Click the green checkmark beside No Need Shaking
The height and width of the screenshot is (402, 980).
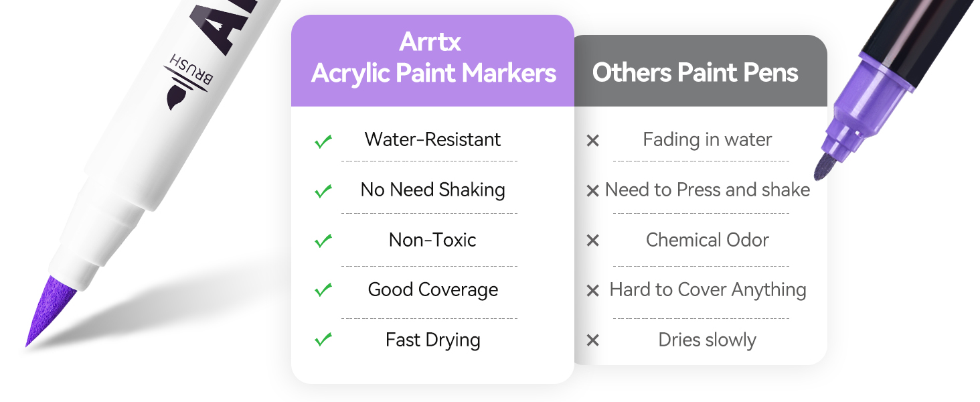point(323,191)
